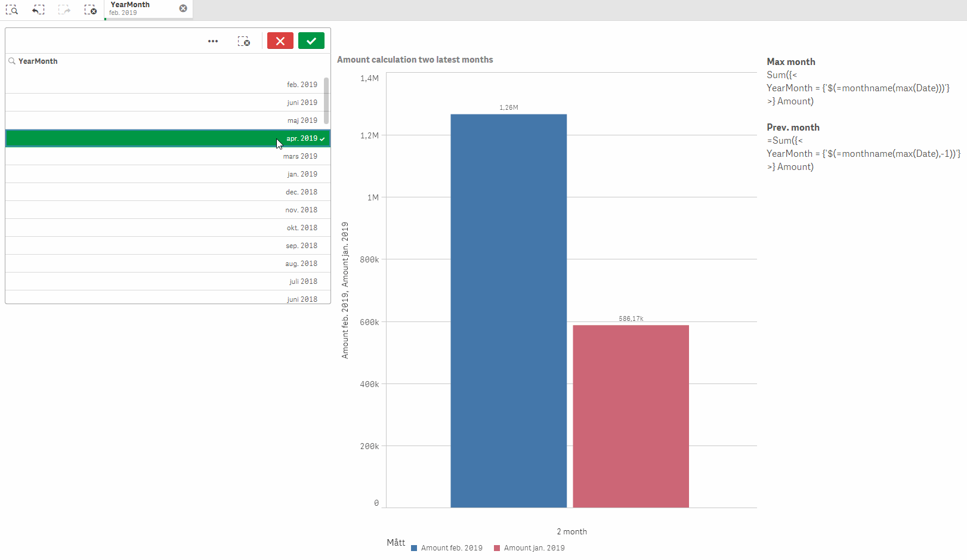Click the Amount feb. 2019 legend label
Image resolution: width=967 pixels, height=560 pixels.
click(x=452, y=548)
